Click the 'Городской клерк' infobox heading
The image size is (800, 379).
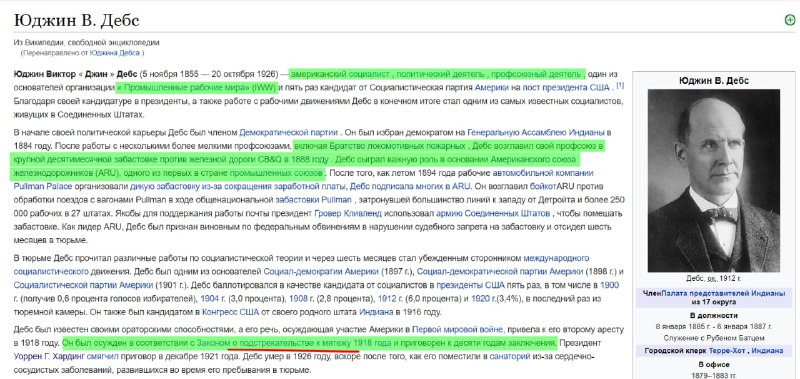676,351
